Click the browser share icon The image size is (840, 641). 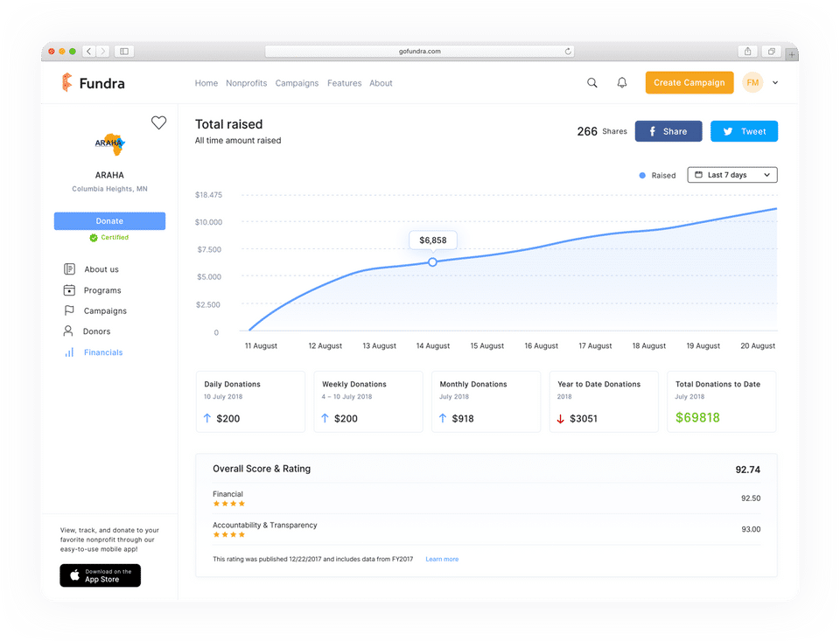[x=748, y=52]
